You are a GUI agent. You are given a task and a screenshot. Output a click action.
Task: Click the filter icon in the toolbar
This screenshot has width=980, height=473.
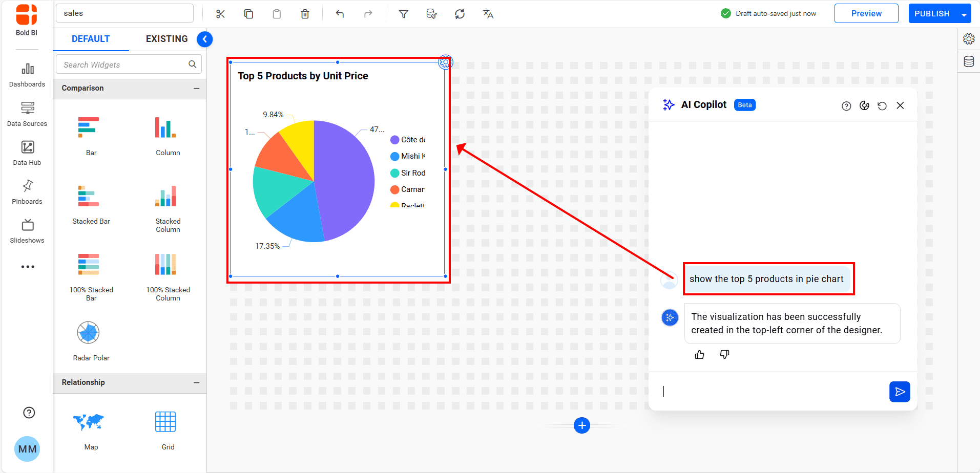coord(404,13)
